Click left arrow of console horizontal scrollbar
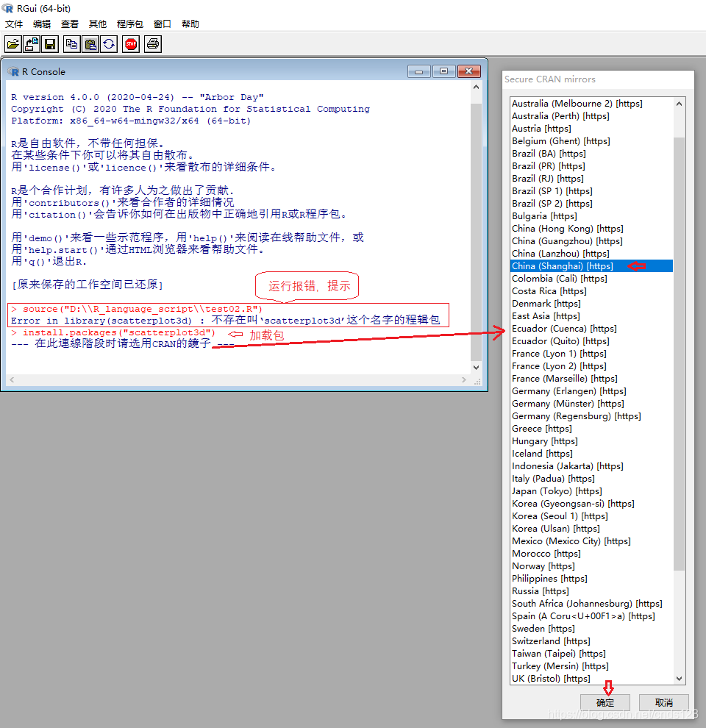Screen dimensions: 706x728 (x=12, y=379)
